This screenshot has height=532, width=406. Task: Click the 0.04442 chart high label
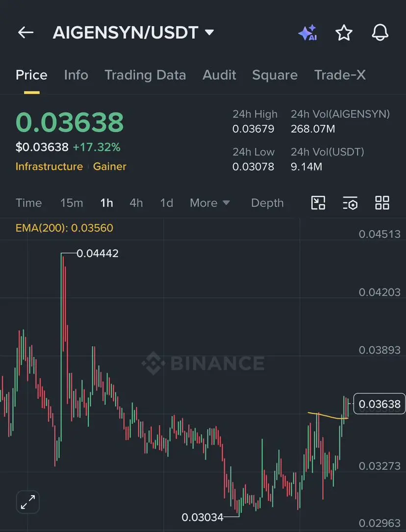coord(98,253)
